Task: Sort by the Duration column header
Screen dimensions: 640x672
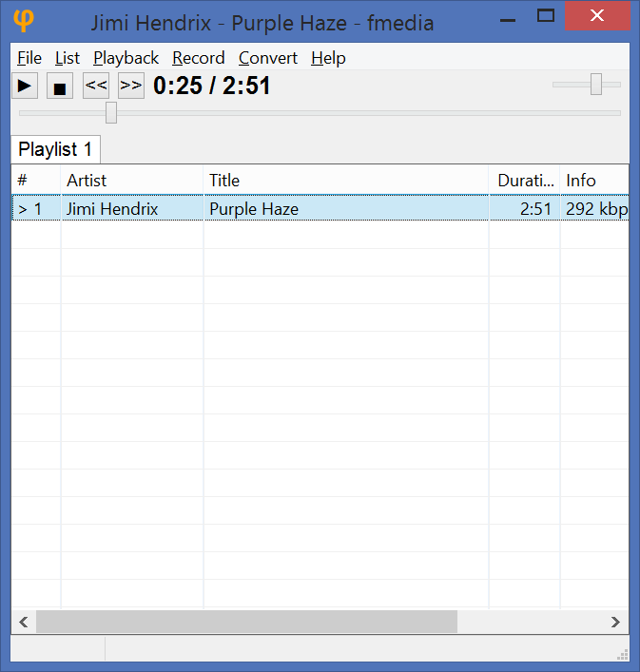Action: (524, 181)
